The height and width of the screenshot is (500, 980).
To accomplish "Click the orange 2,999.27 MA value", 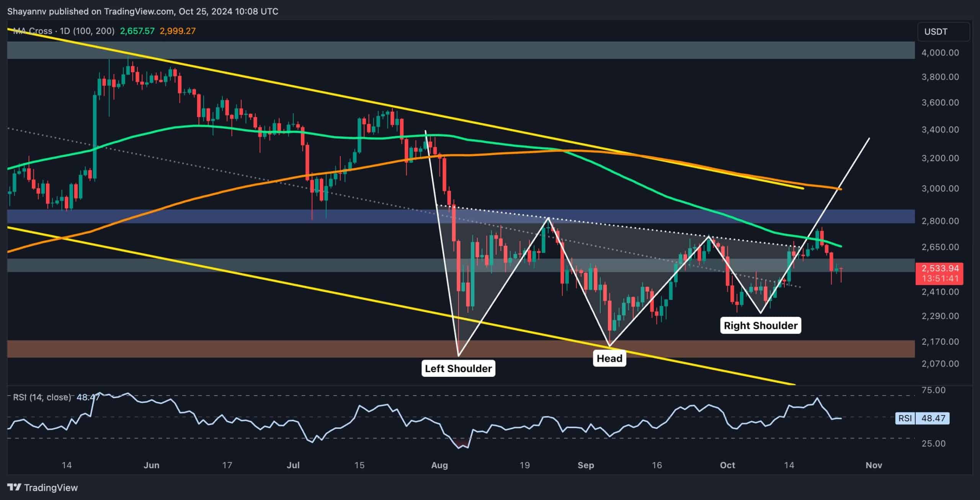I will click(x=177, y=31).
